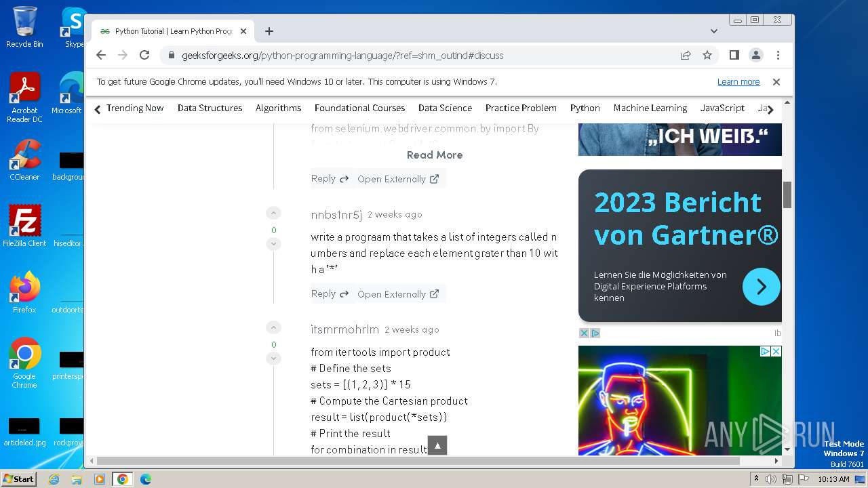Open the Chrome profile avatar

756,55
